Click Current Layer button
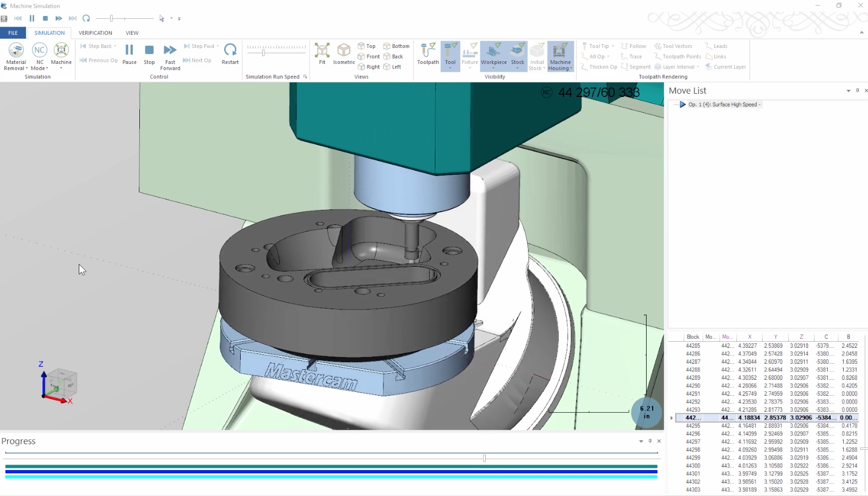This screenshot has width=868, height=496. click(725, 67)
